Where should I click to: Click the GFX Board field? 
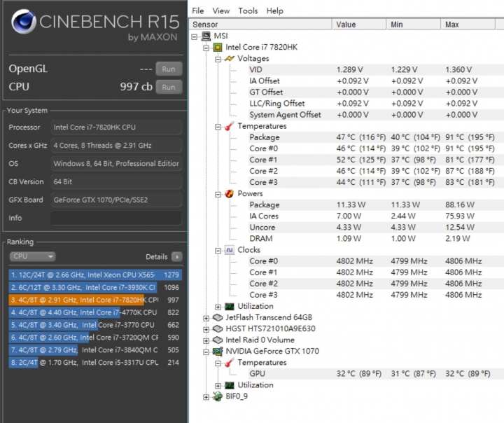coord(116,200)
